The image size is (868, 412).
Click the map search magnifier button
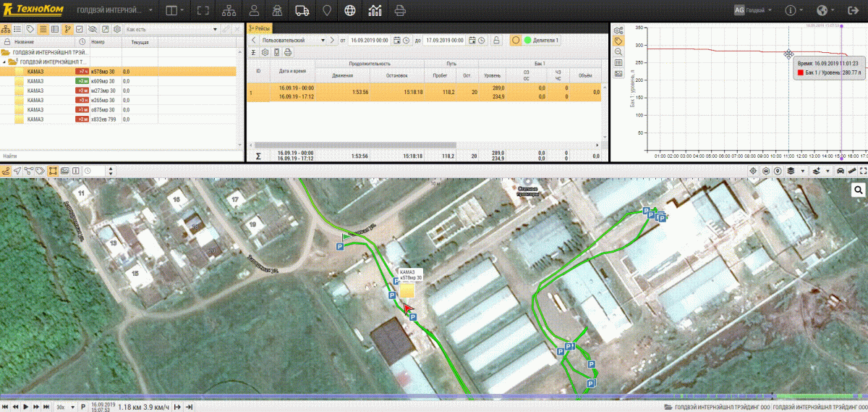coord(859,190)
